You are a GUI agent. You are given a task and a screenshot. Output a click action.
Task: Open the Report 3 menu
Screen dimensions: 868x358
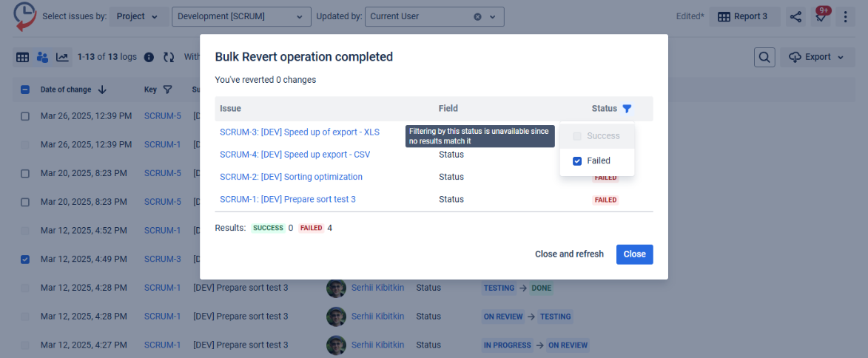click(x=744, y=16)
